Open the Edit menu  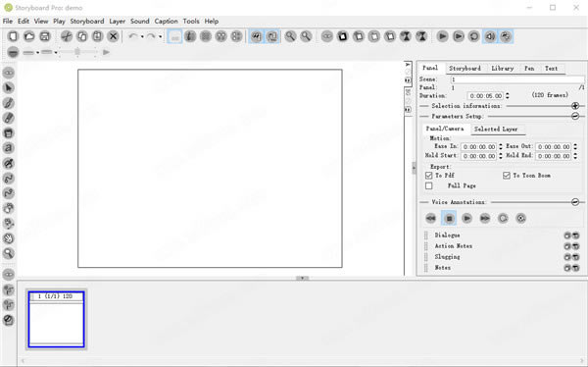24,21
